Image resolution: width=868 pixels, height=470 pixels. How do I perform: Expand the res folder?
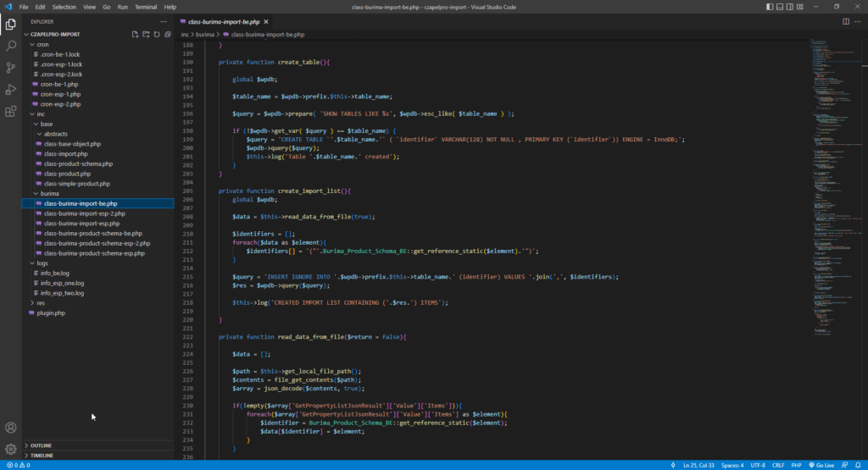(98, 303)
